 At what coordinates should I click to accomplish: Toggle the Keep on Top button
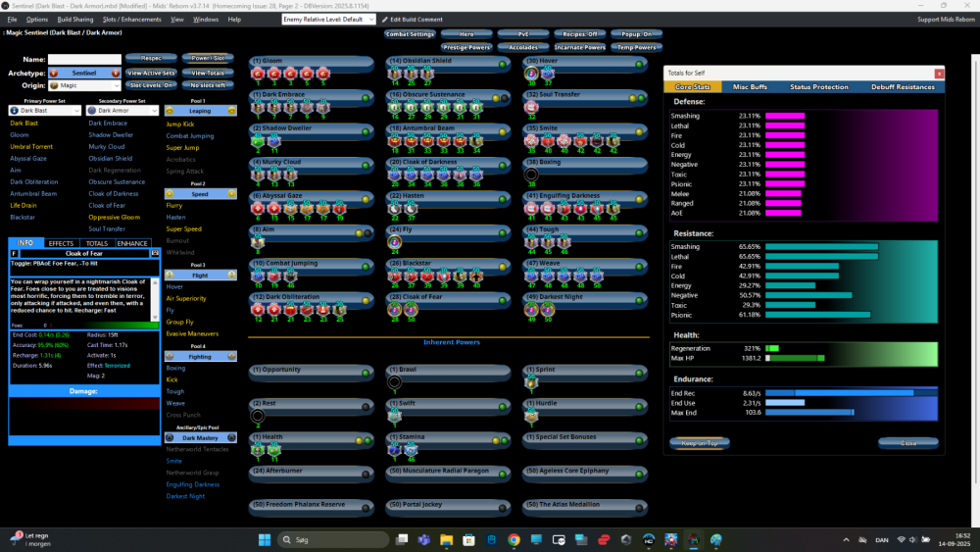click(x=698, y=443)
